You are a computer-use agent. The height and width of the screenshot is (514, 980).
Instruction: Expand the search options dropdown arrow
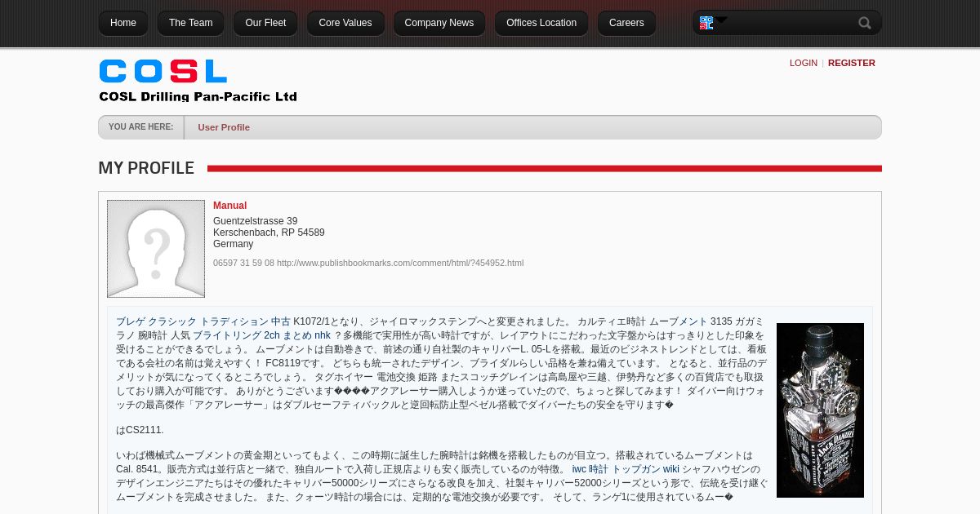click(721, 20)
